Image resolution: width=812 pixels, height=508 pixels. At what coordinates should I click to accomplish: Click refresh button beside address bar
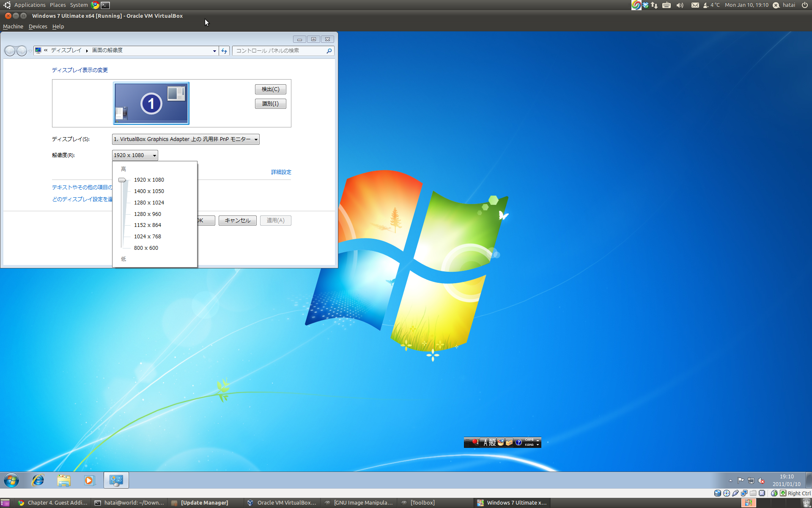224,51
